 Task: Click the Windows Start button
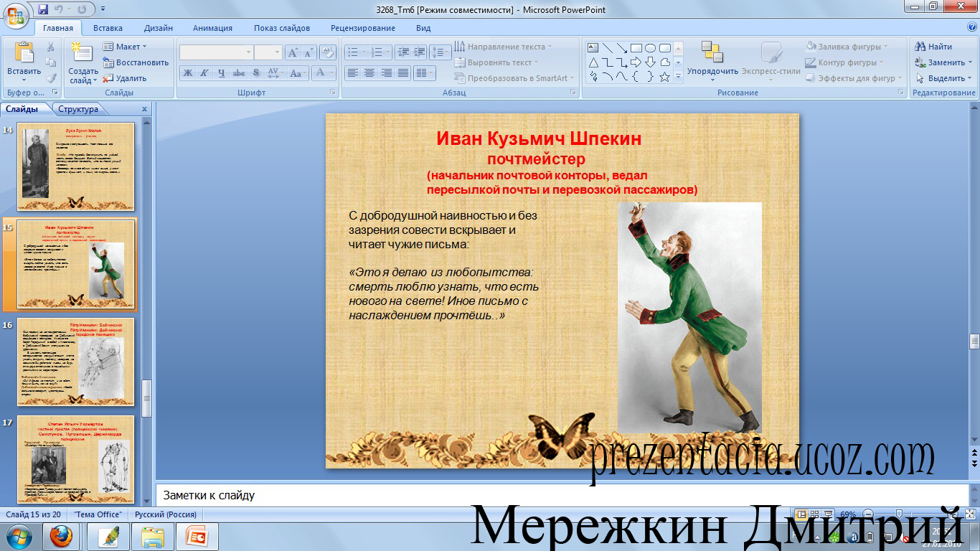click(x=18, y=536)
